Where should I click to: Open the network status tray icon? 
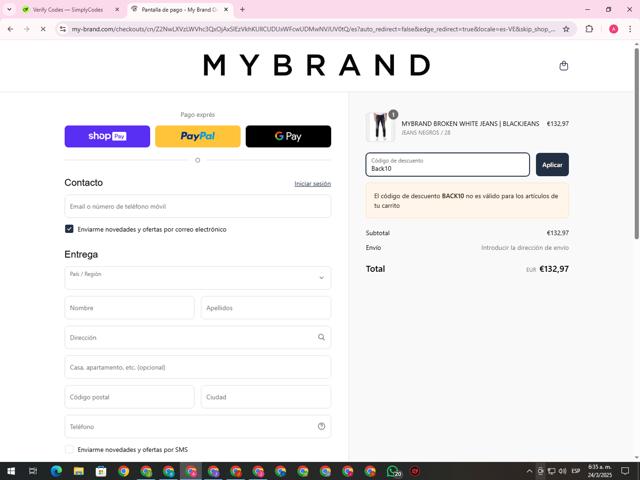coord(551,471)
